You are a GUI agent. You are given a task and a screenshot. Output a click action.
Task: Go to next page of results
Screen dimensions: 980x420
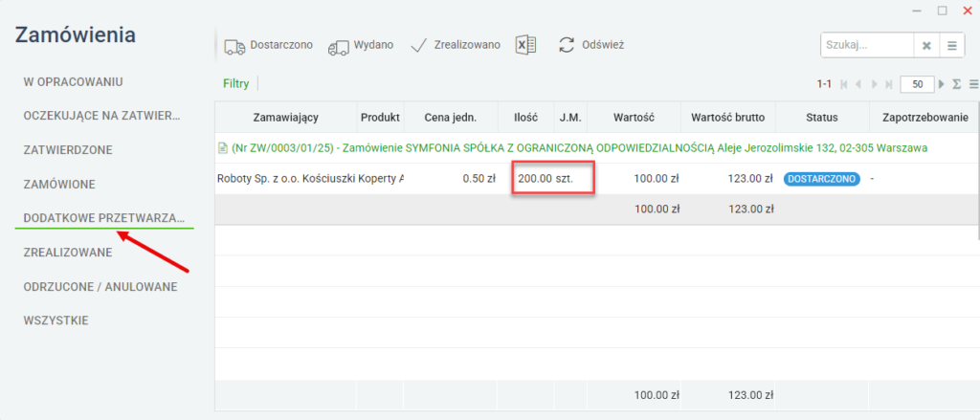pyautogui.click(x=874, y=84)
